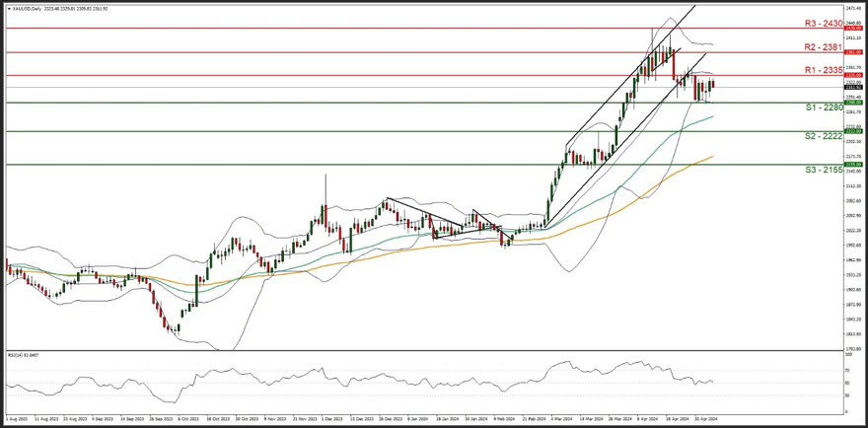Click the 4 Mar 2024 date label
Viewport: 868px width, 428px height.
coord(562,419)
